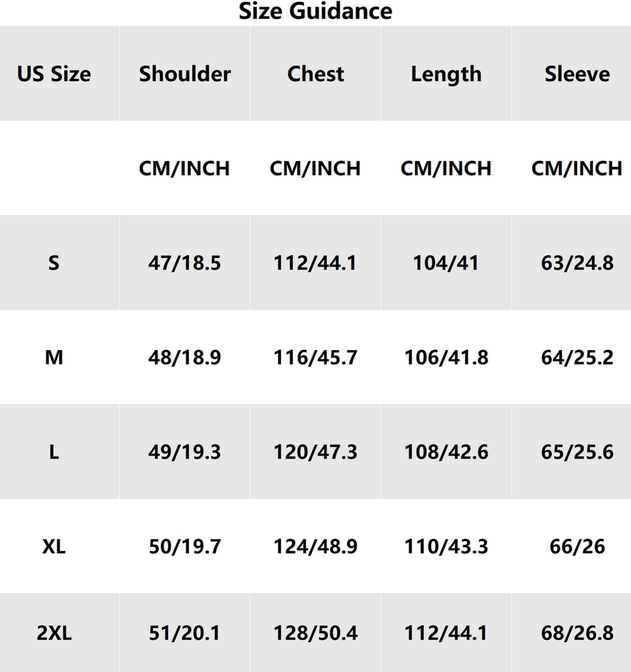The width and height of the screenshot is (631, 672).
Task: Select the 2XL size row label
Action: 54,633
